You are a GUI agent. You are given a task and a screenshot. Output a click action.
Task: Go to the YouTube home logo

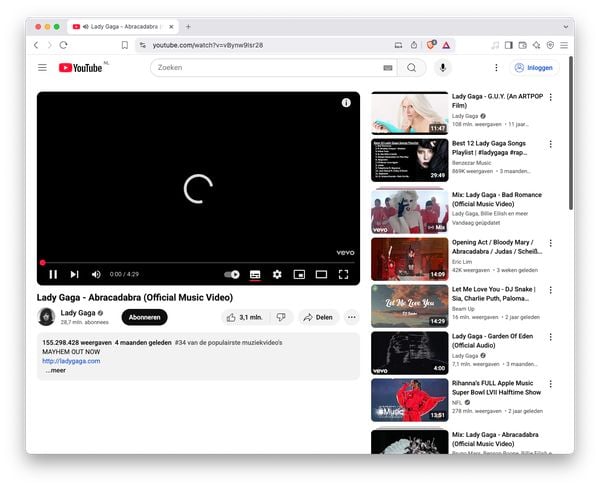80,68
